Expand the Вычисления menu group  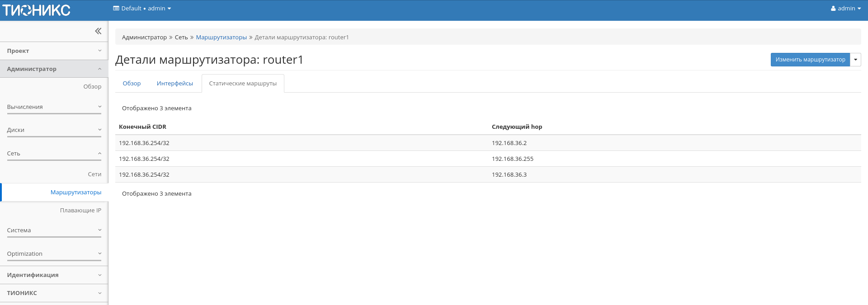coord(54,107)
